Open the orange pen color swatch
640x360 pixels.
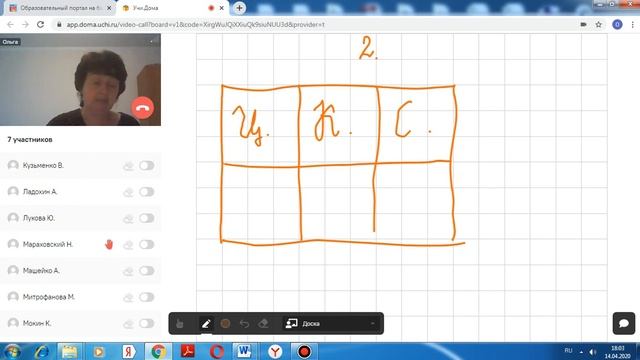[x=225, y=324]
